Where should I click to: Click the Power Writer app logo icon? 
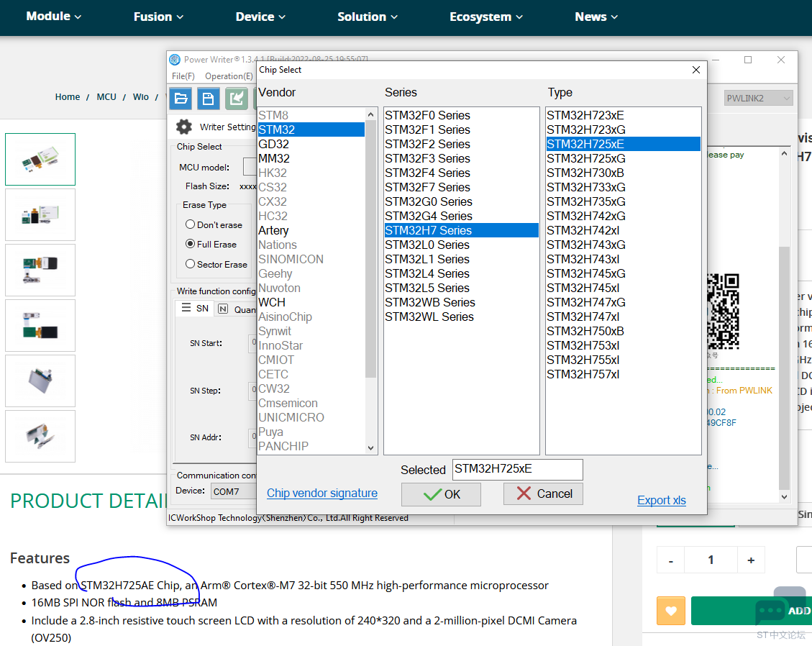pyautogui.click(x=175, y=60)
